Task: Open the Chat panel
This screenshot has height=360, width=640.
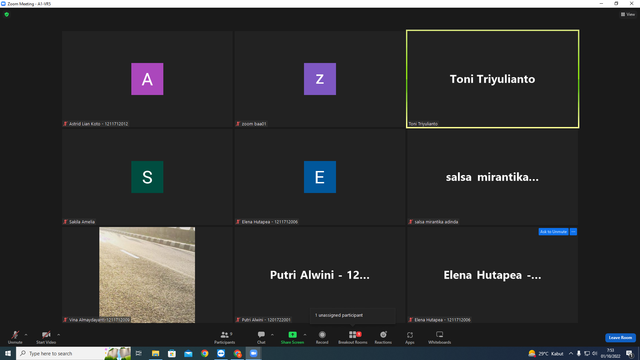Action: (261, 337)
